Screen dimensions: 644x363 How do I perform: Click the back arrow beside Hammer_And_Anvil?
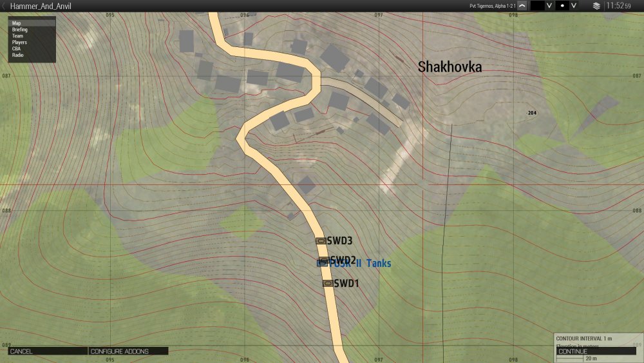(5, 6)
